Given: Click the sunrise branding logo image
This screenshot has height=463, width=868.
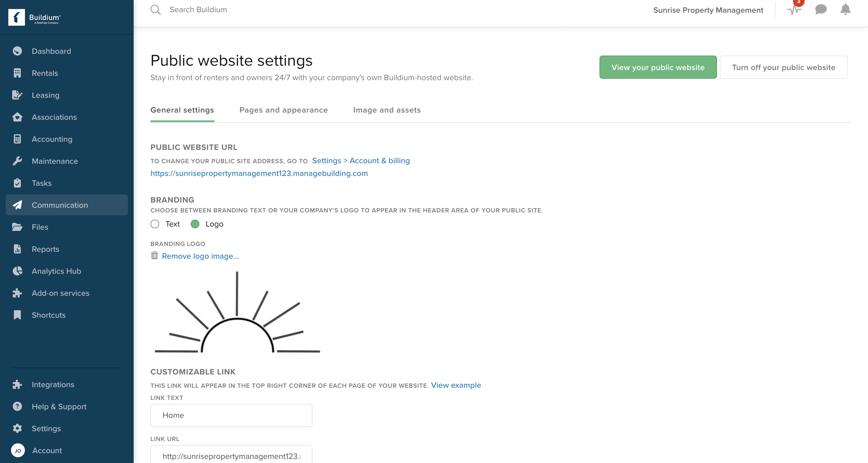Looking at the screenshot, I should (237, 312).
